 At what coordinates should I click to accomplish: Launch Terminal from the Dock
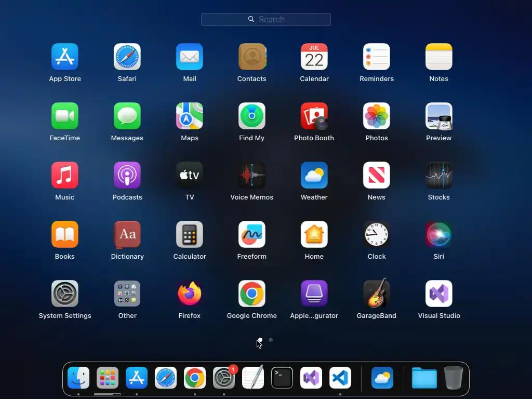coord(282,378)
